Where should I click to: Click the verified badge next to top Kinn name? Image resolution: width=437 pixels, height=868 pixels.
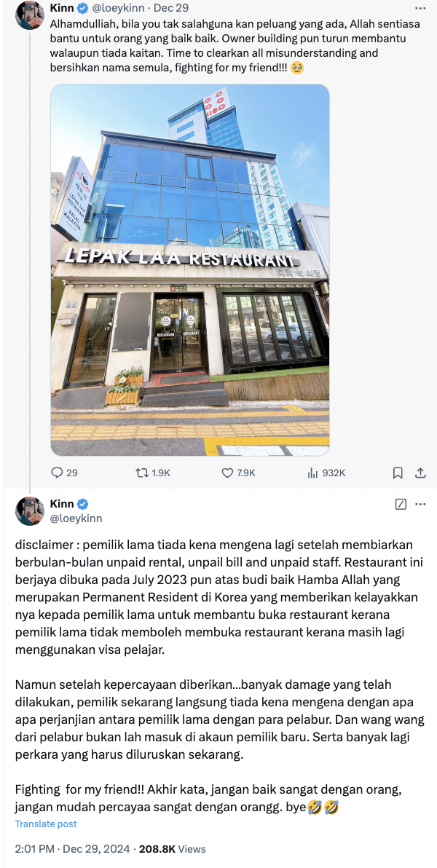tap(82, 8)
